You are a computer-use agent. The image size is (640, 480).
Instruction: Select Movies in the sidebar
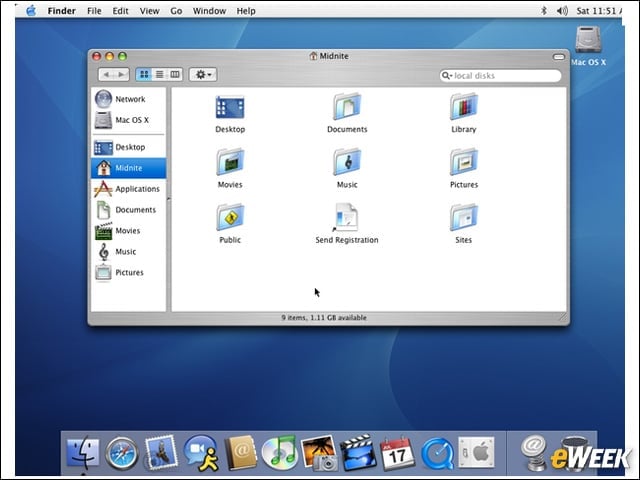[x=129, y=231]
